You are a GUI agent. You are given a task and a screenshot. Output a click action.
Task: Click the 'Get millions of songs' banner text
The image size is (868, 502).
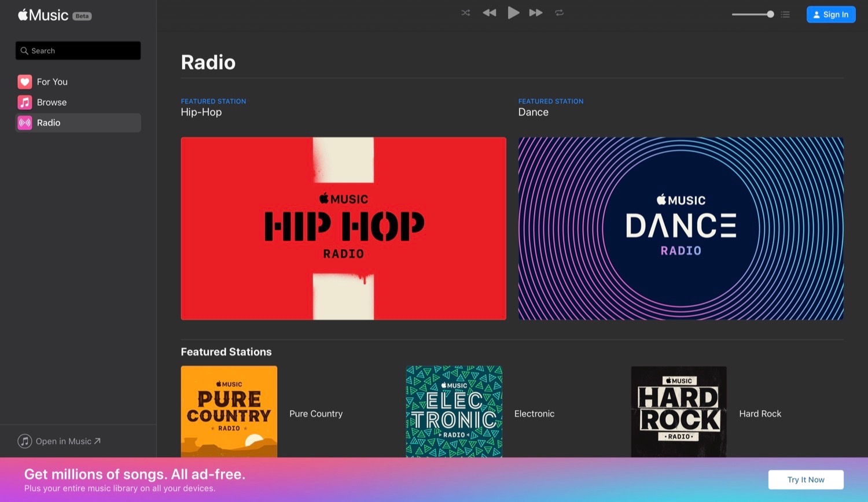click(135, 474)
